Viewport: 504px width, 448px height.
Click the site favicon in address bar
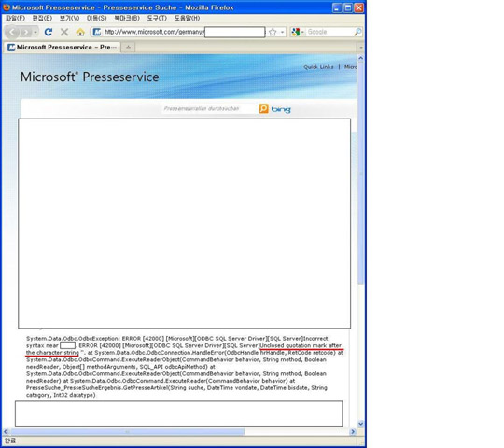click(x=96, y=32)
